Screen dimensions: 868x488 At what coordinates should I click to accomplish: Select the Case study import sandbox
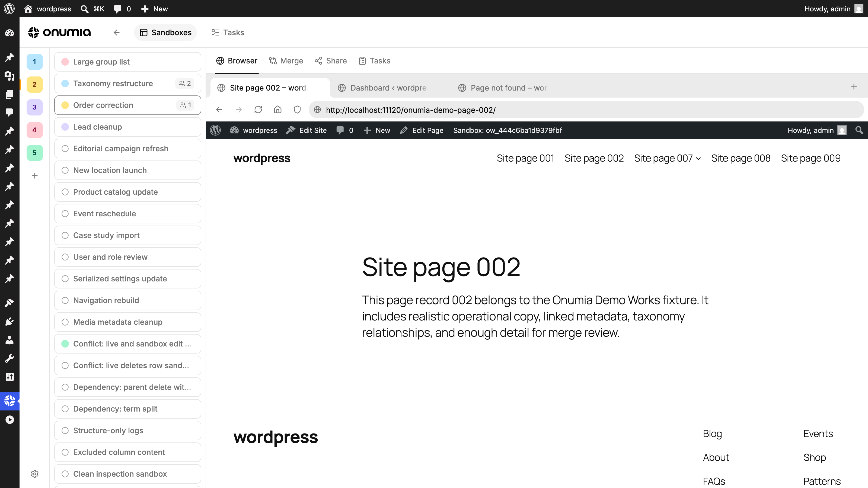tap(128, 235)
